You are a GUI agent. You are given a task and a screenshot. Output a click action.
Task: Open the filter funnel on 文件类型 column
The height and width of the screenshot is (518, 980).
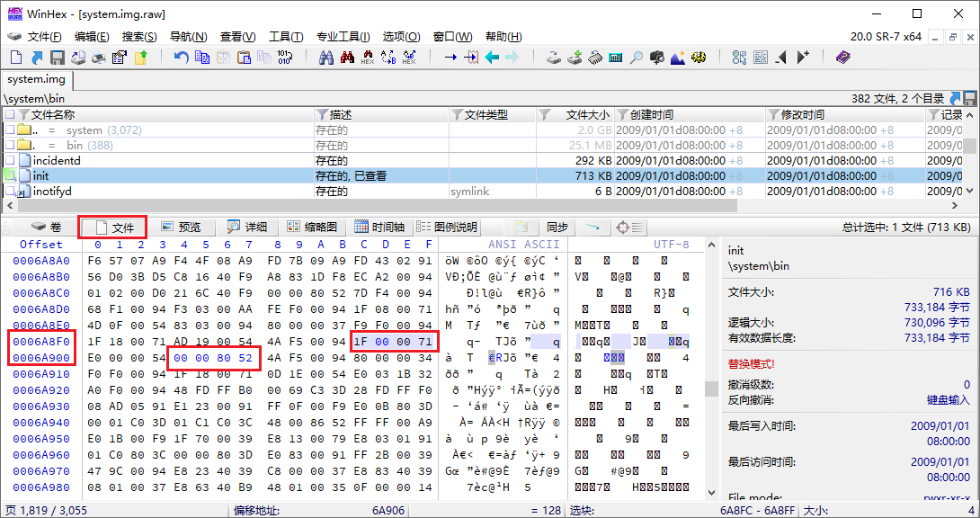459,115
